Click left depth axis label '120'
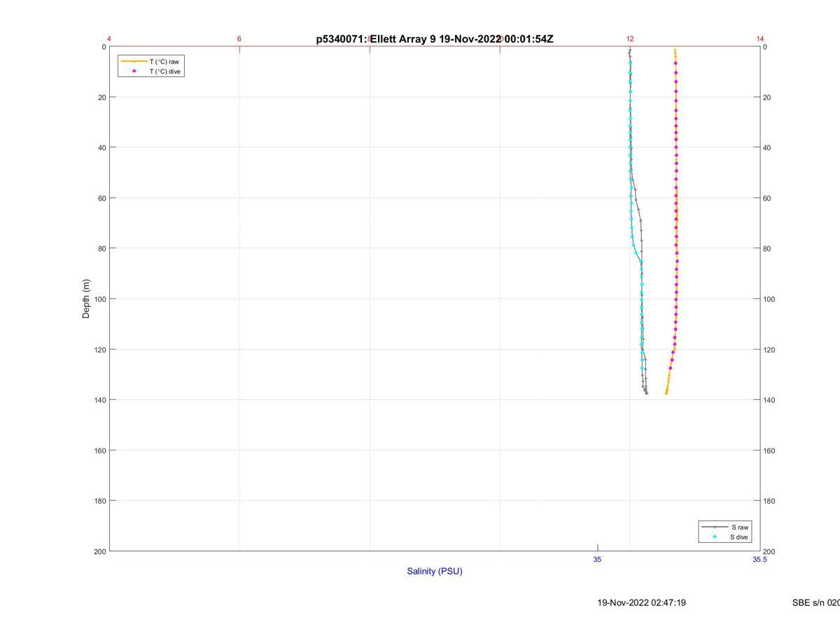The image size is (840, 620). coord(100,350)
